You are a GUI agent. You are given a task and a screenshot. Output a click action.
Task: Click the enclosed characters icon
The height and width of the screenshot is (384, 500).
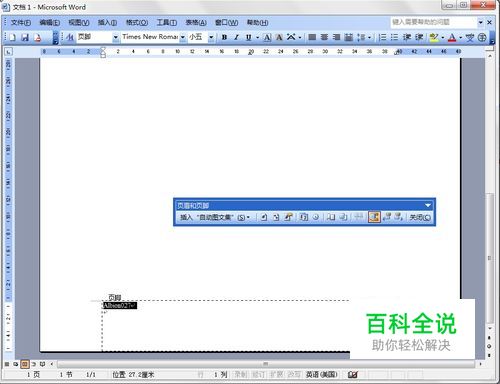point(482,37)
